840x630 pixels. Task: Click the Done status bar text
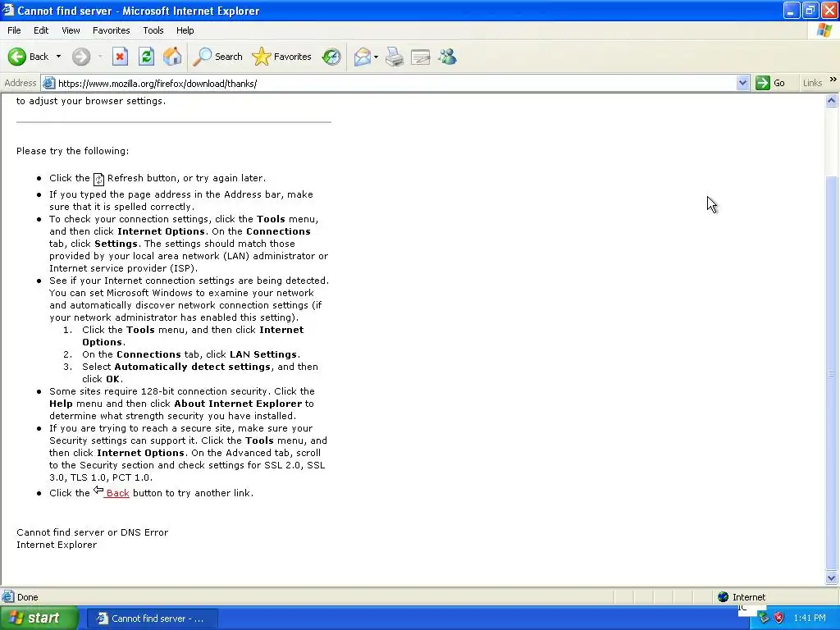27,597
